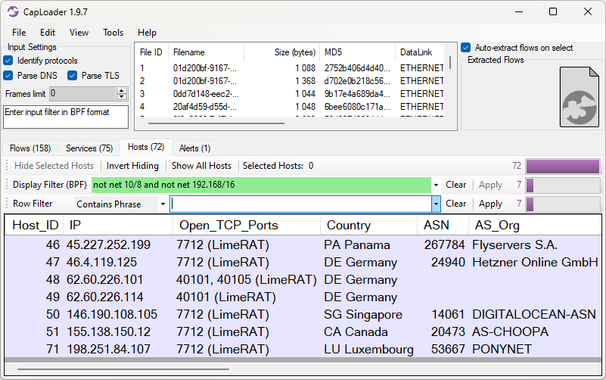Apply the Row Filter

click(490, 204)
